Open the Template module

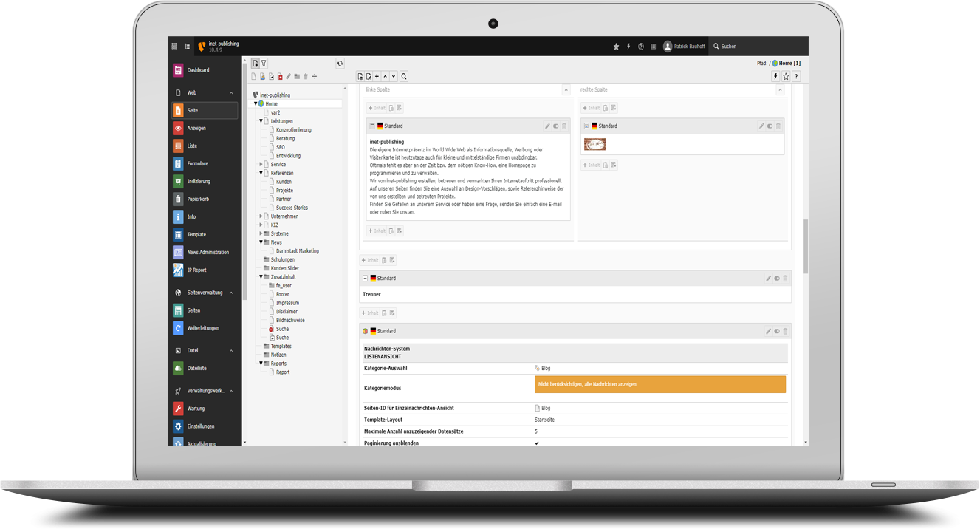pyautogui.click(x=196, y=234)
